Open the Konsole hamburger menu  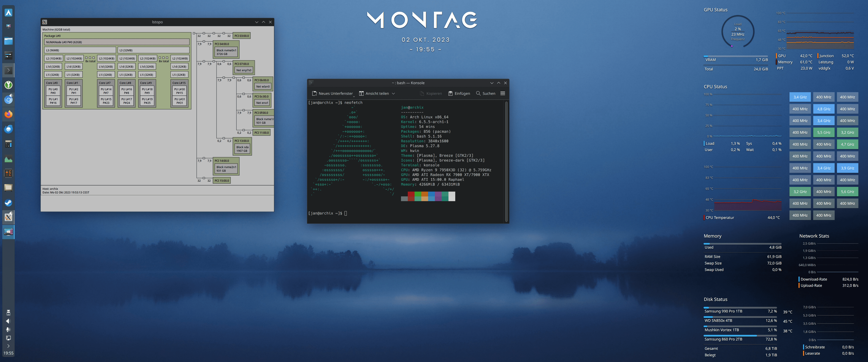503,93
